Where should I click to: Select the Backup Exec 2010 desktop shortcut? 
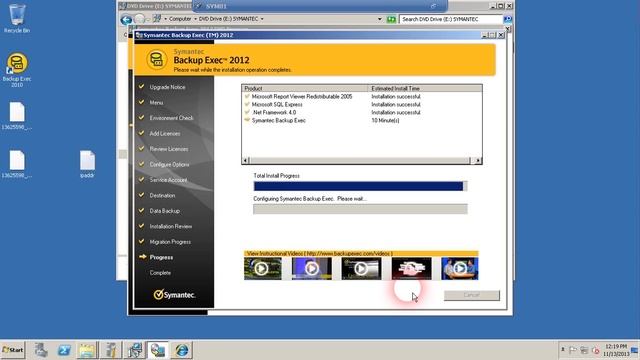[x=17, y=70]
